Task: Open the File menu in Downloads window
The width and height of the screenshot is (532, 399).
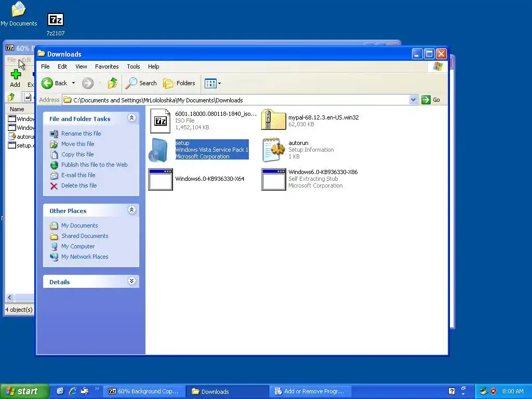Action: [x=45, y=66]
